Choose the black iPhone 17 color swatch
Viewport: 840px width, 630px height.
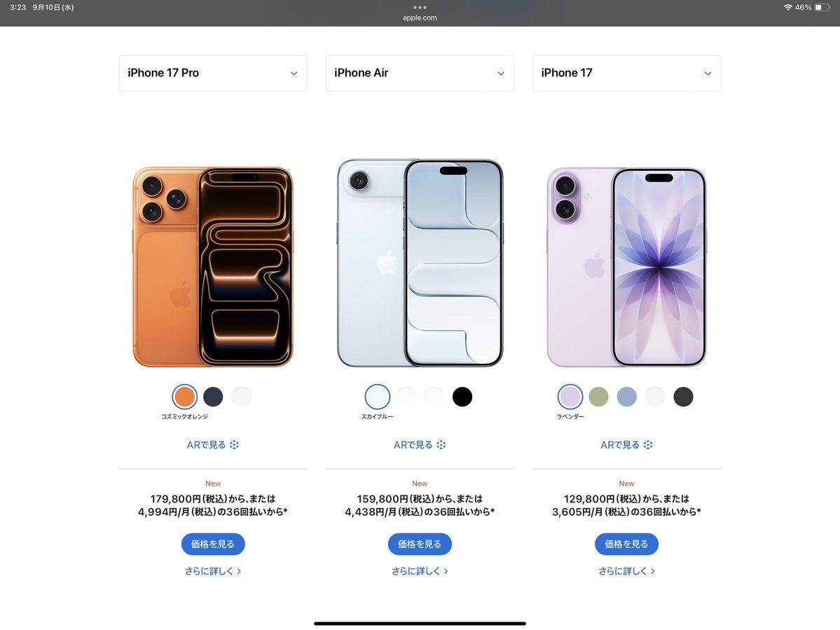[683, 397]
